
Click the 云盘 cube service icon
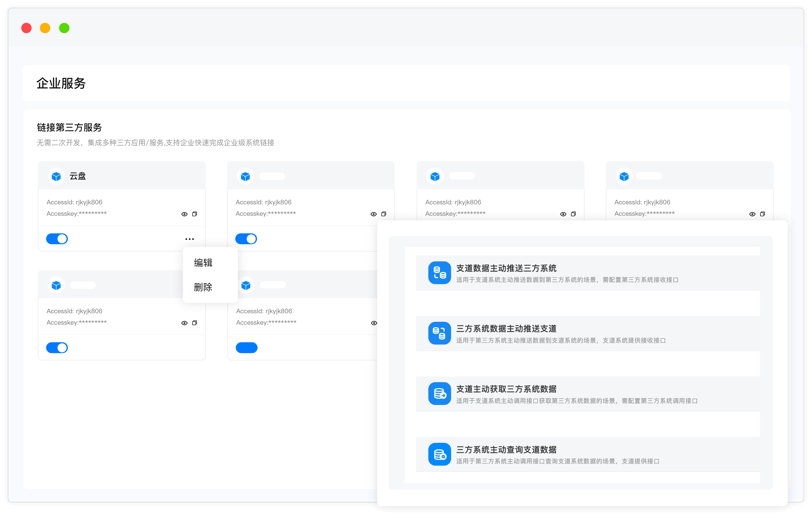56,176
